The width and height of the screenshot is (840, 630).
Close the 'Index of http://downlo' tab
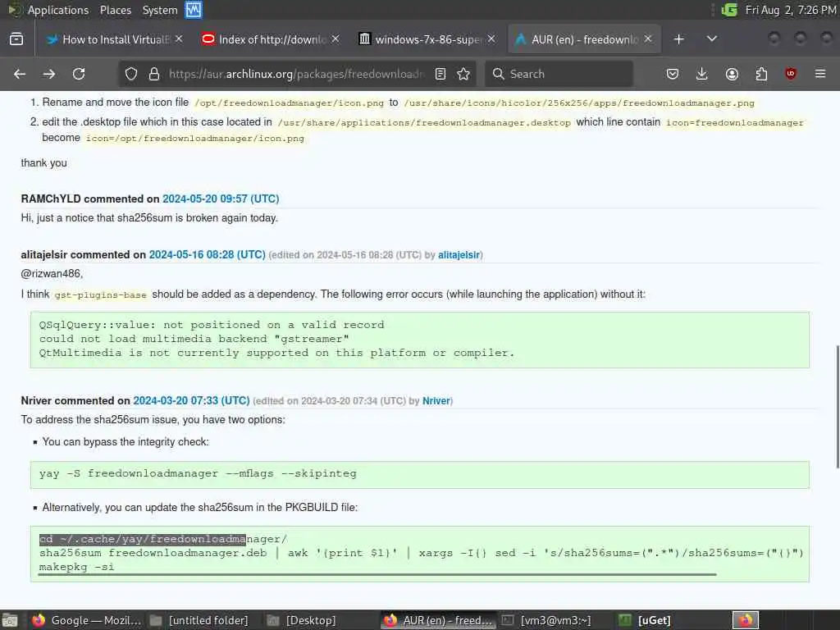coord(336,39)
